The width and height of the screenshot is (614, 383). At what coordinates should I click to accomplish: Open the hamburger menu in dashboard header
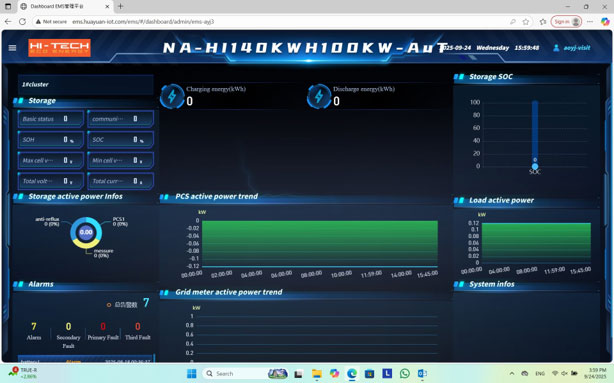[12, 48]
